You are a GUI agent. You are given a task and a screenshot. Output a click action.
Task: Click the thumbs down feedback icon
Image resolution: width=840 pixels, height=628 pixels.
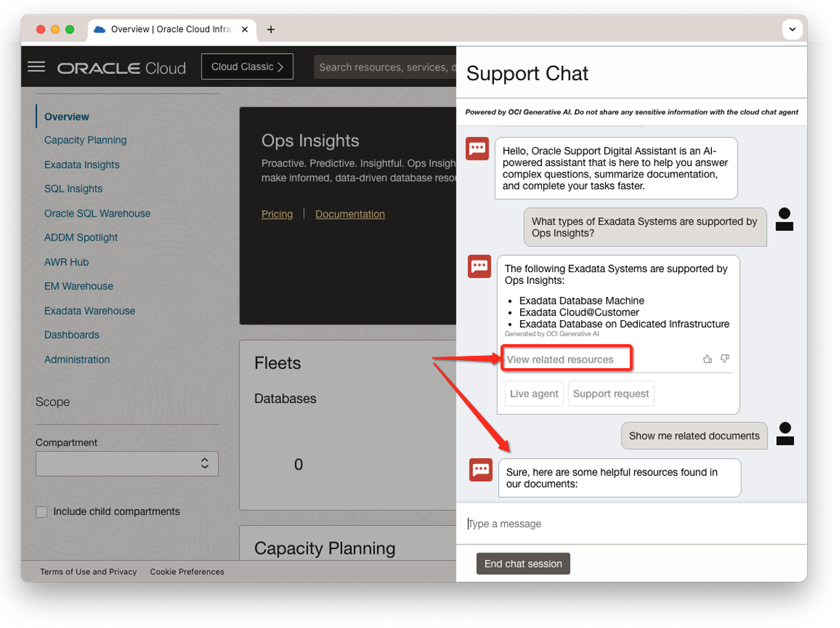(x=725, y=359)
